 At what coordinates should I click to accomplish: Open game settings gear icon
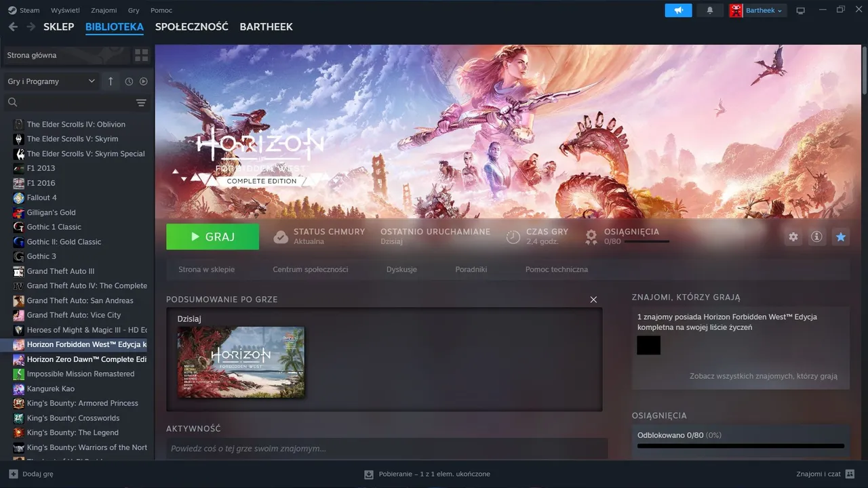pos(793,237)
